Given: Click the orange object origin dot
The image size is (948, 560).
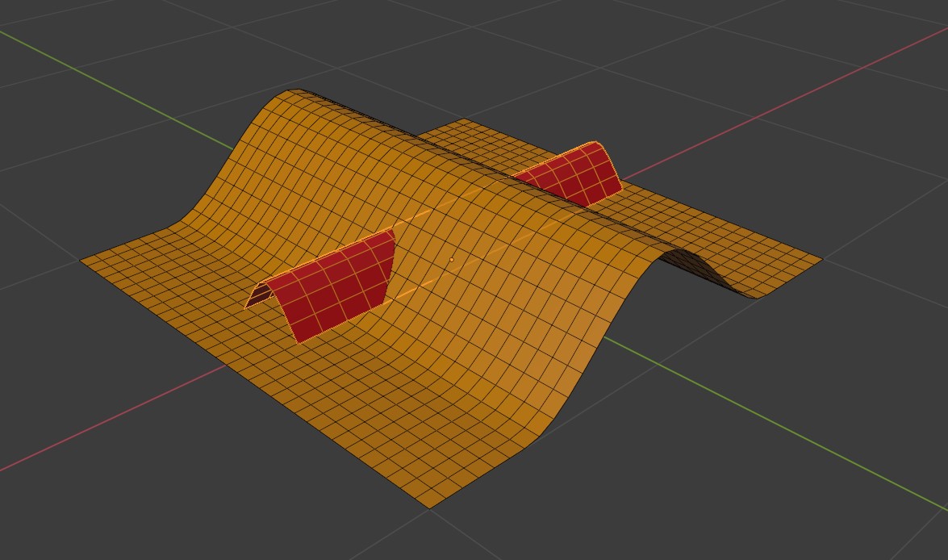Looking at the screenshot, I should [451, 260].
